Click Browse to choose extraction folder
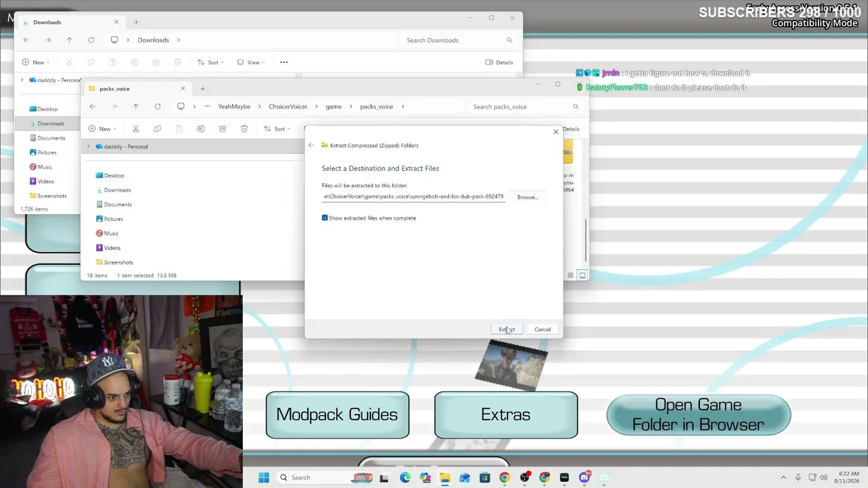868x488 pixels. tap(527, 197)
